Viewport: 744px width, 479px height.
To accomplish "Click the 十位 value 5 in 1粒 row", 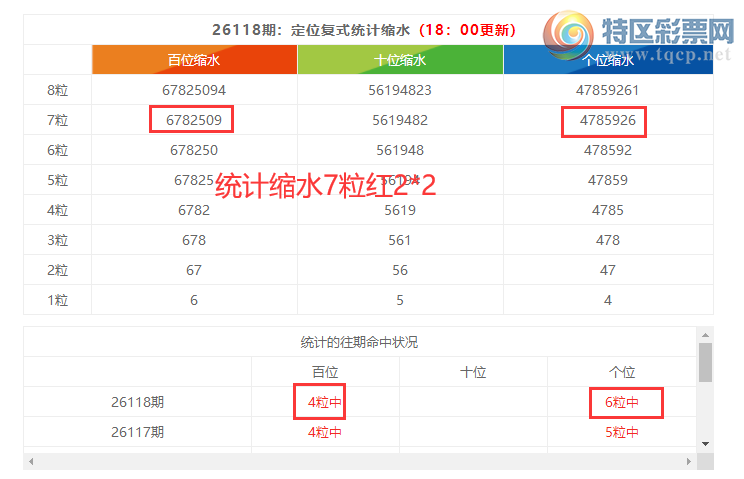I will click(400, 300).
